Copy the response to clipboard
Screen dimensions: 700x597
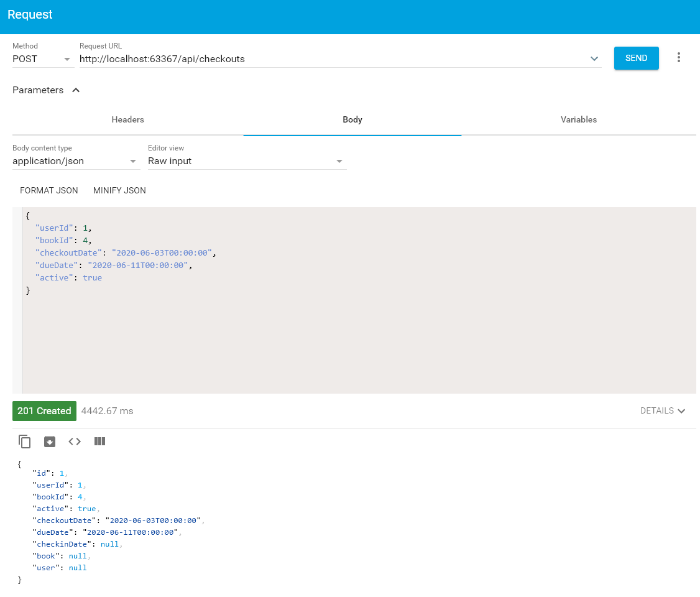click(25, 442)
